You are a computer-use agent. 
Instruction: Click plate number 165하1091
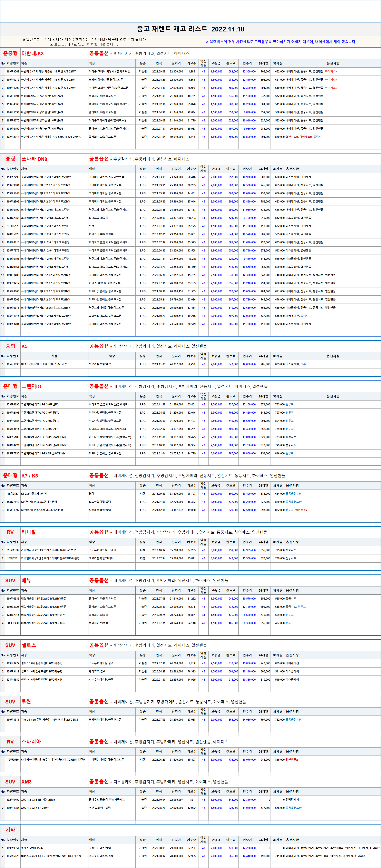coord(13,96)
